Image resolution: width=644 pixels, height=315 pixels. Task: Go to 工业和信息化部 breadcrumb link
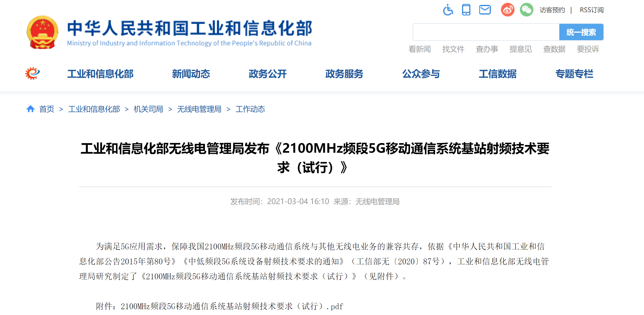click(x=94, y=109)
